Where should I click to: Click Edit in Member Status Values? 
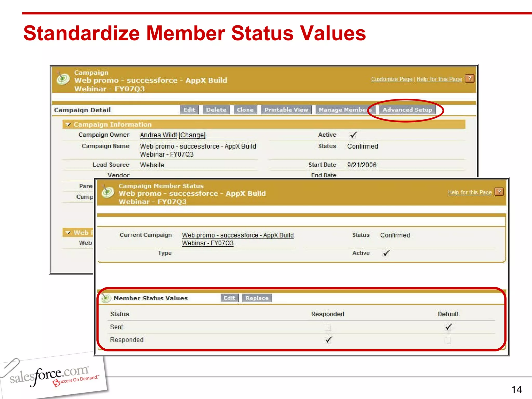[229, 298]
